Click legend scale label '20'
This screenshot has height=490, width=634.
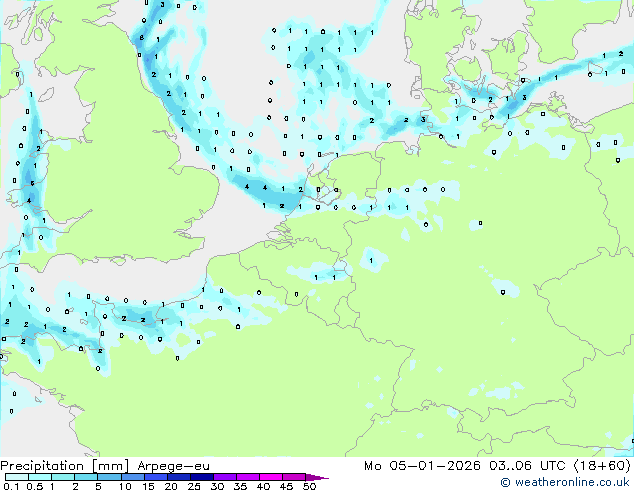[171, 486]
